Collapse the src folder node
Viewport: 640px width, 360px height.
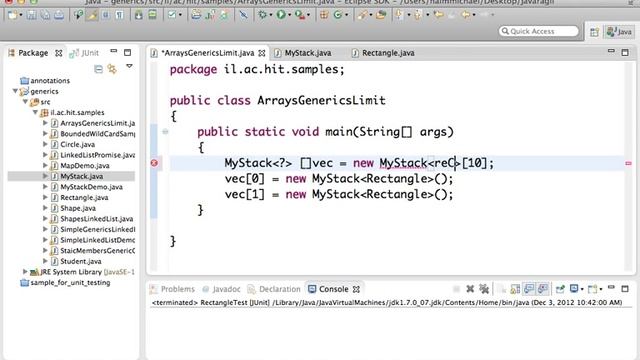[25, 102]
